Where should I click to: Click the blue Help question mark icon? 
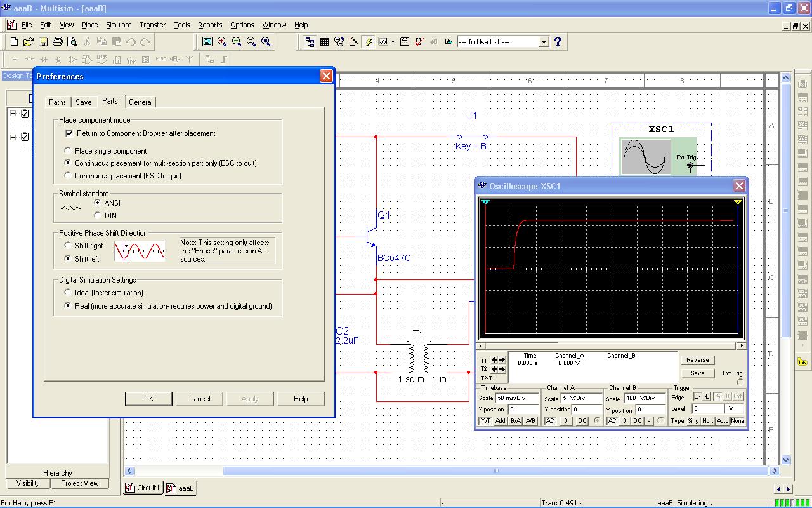(558, 42)
